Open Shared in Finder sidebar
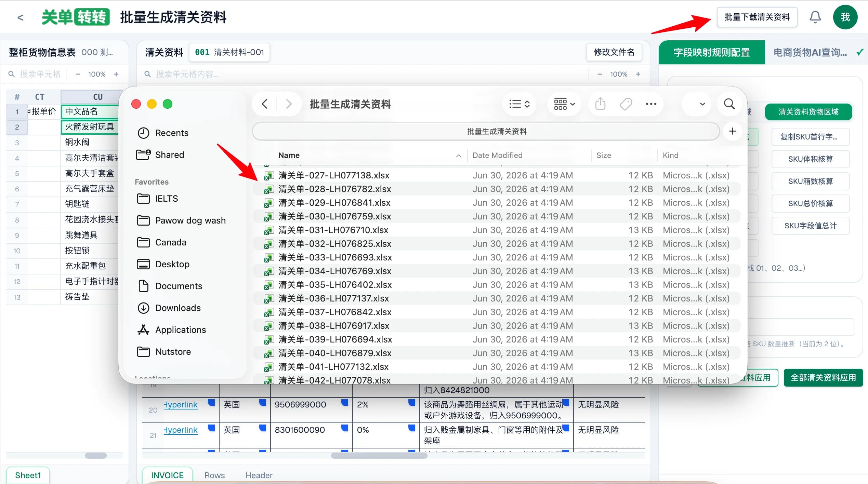The height and width of the screenshot is (484, 868). tap(169, 155)
